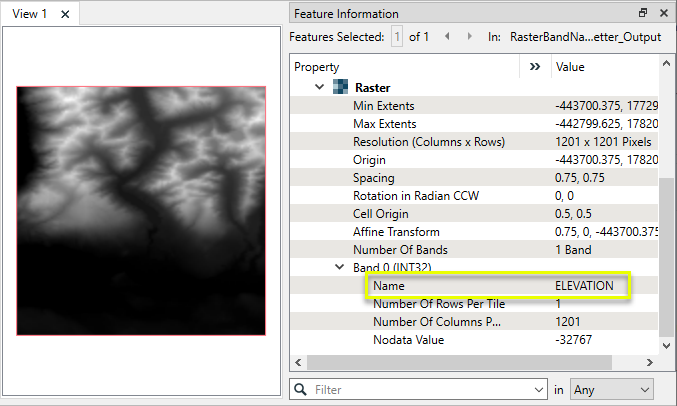Select the Name ELEVATION row
Image resolution: width=677 pixels, height=406 pixels.
click(x=497, y=286)
